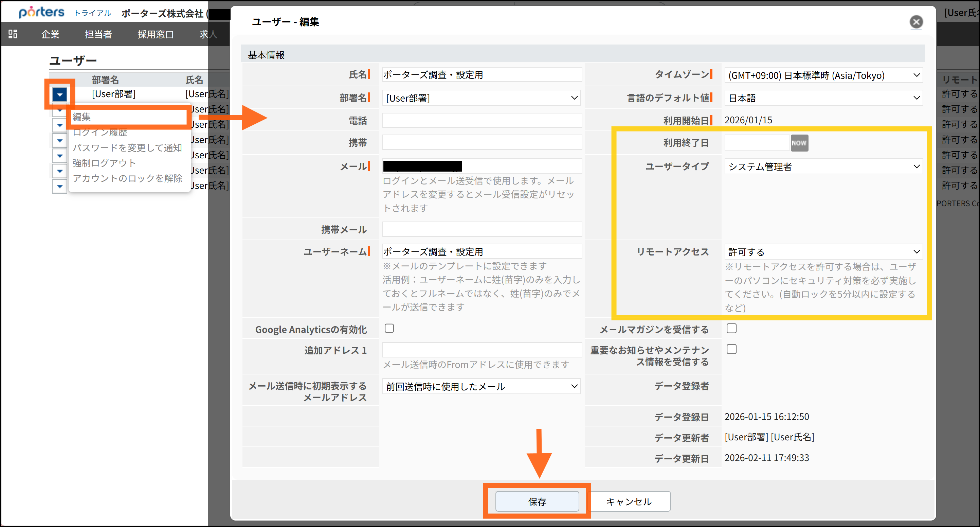The width and height of the screenshot is (980, 527).
Task: Click the Porters logo
Action: [41, 12]
